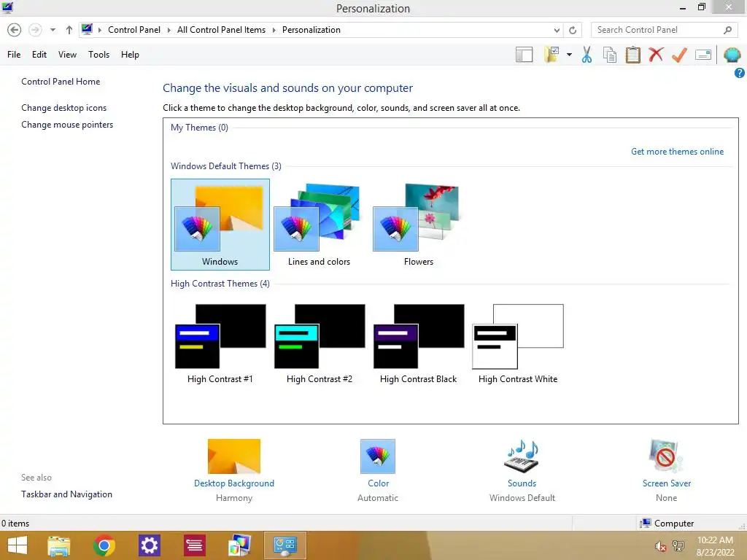Apply the High Contrast #1 theme

[220, 344]
